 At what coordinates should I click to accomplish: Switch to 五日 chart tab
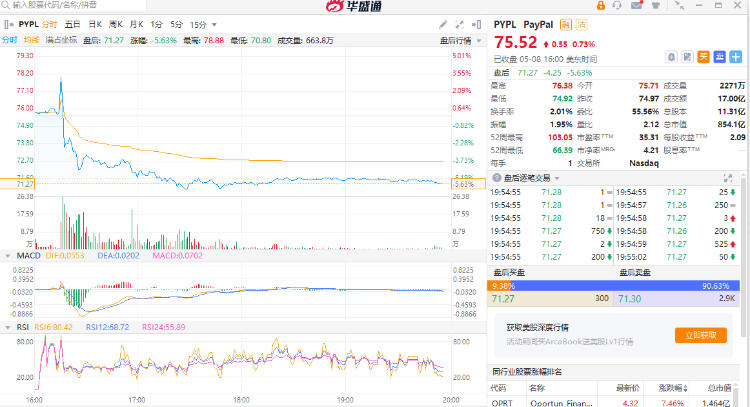[x=72, y=24]
